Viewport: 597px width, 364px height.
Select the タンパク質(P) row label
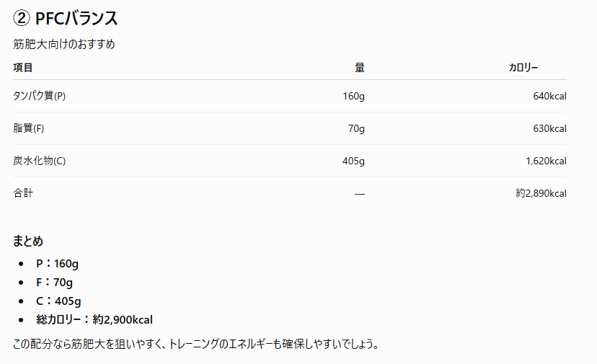tap(39, 96)
